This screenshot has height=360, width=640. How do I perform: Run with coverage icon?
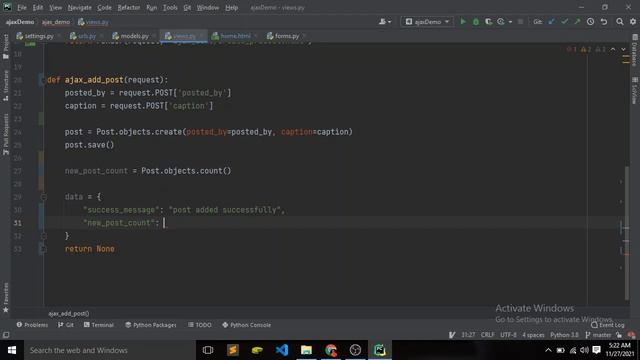[488, 22]
